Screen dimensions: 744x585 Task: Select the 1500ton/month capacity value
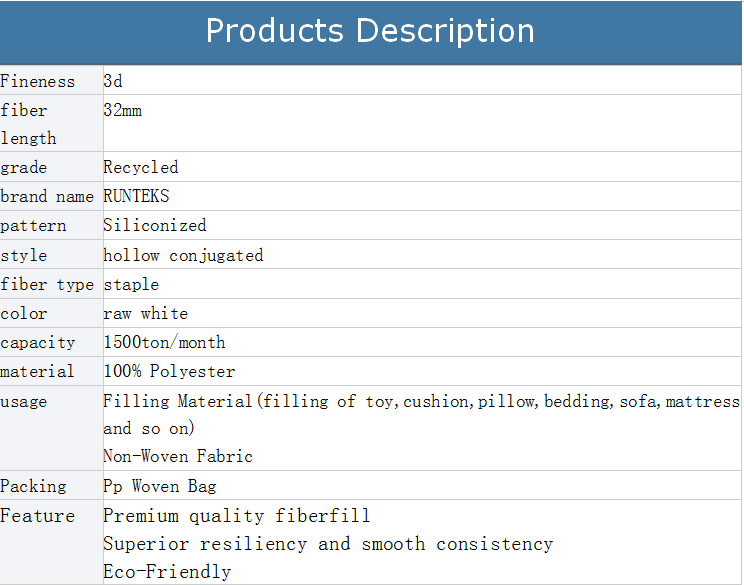(x=164, y=343)
